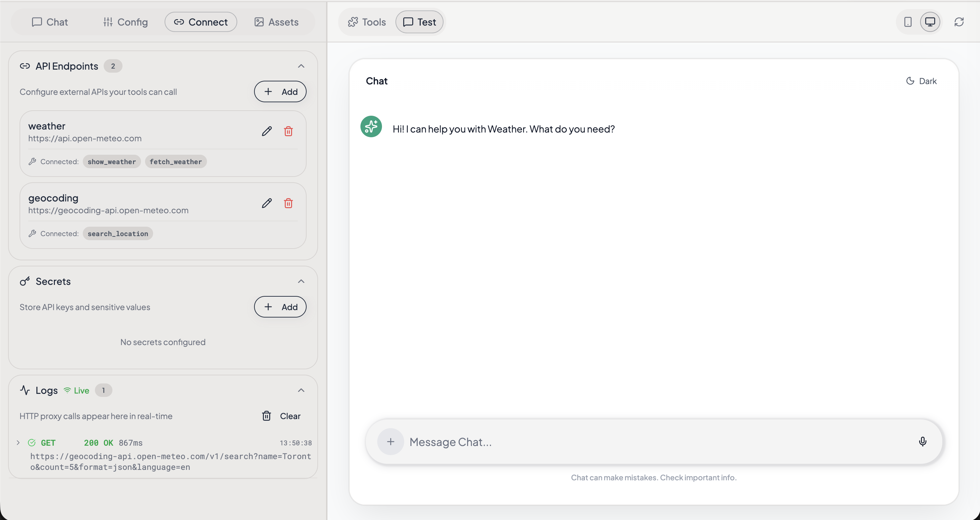This screenshot has height=520, width=980.
Task: Select the Test tab
Action: click(x=419, y=22)
